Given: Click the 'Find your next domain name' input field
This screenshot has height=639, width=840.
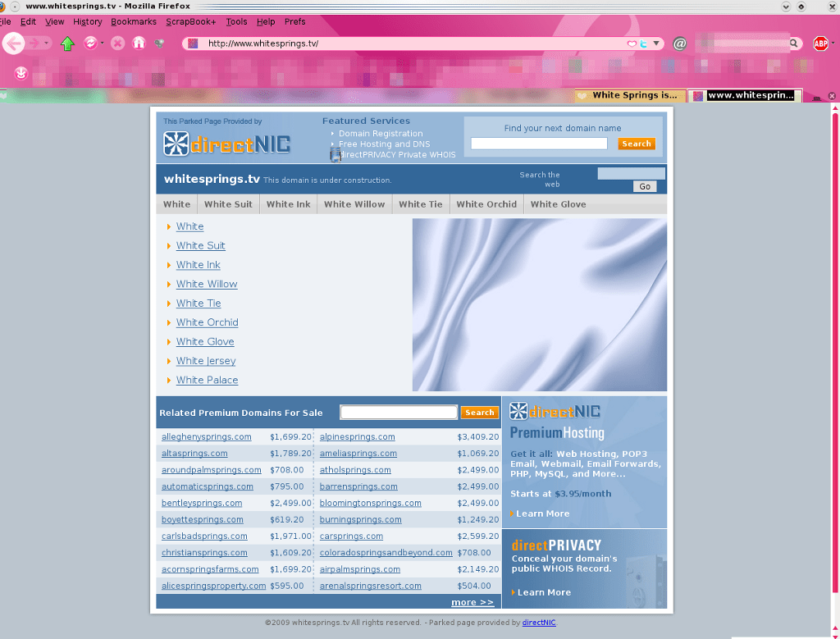Looking at the screenshot, I should click(x=539, y=144).
